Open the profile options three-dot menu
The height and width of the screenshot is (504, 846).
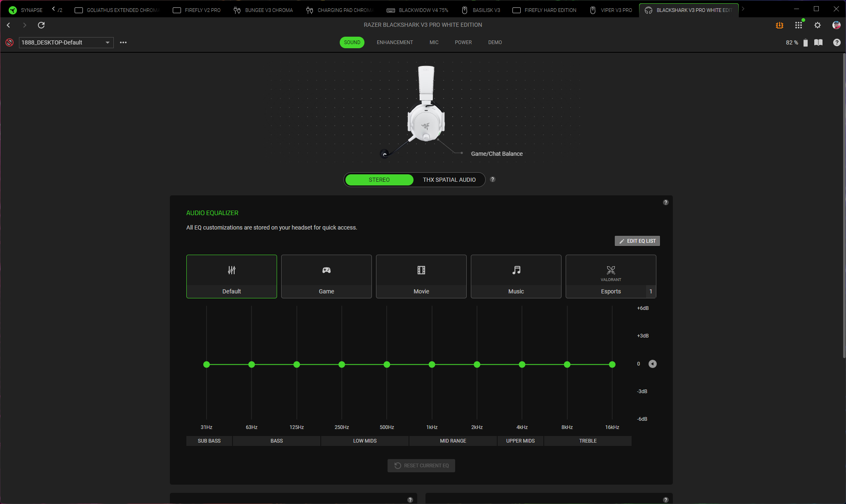point(123,42)
